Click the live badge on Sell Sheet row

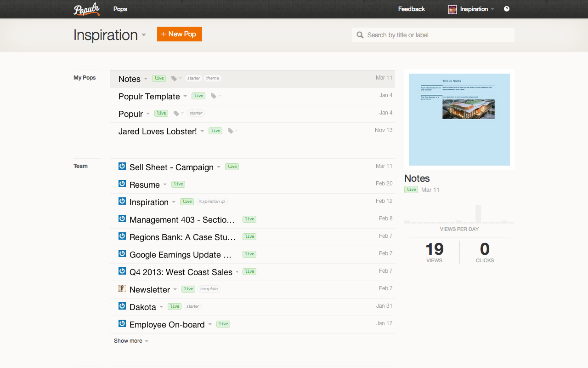232,167
